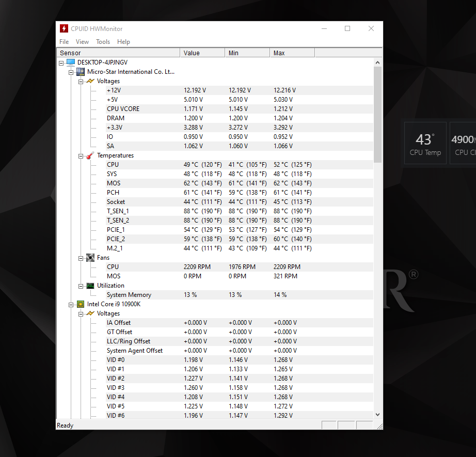
Task: Open the View menu
Action: point(82,42)
